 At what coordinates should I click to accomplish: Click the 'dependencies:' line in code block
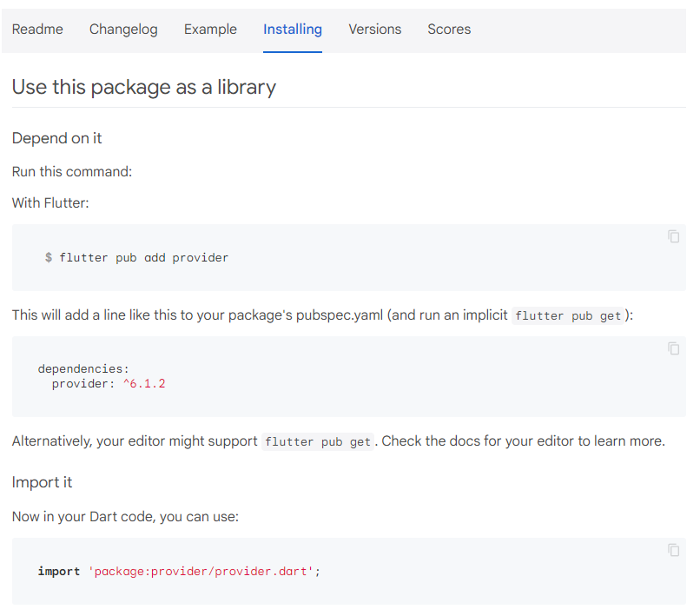click(x=83, y=369)
